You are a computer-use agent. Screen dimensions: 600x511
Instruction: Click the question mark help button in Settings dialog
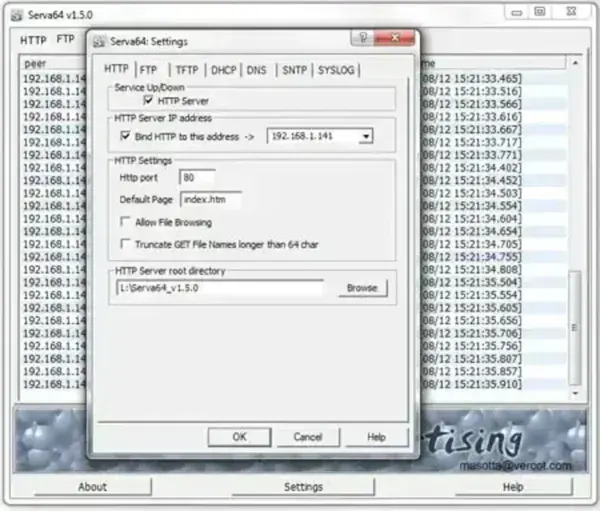coord(362,38)
